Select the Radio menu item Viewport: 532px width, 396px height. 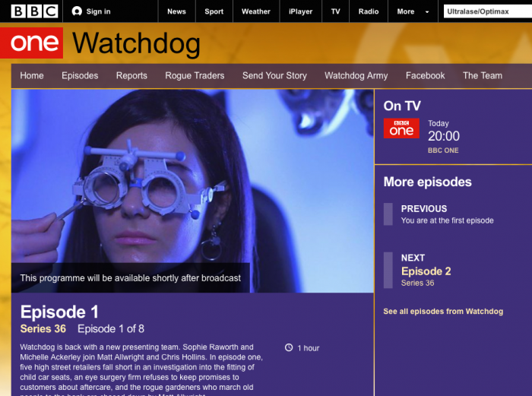pos(369,11)
